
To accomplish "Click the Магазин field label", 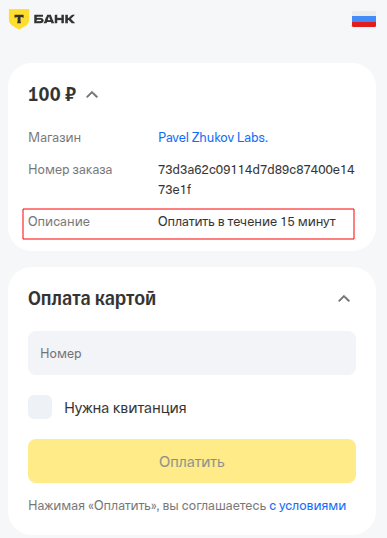I will pyautogui.click(x=55, y=138).
